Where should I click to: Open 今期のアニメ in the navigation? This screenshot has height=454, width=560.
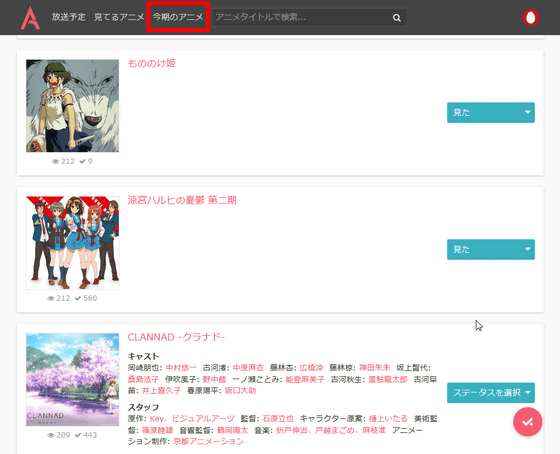tap(178, 17)
